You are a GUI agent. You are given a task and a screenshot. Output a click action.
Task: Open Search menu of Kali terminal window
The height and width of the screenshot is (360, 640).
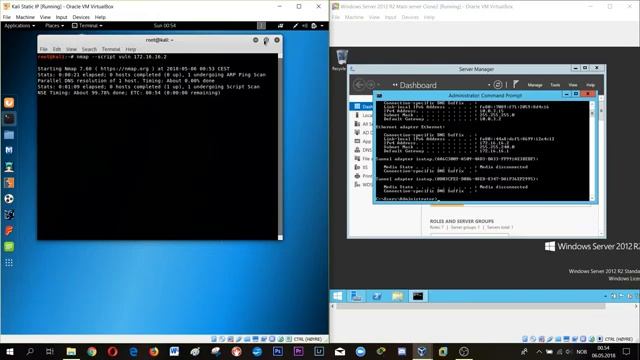pos(89,49)
